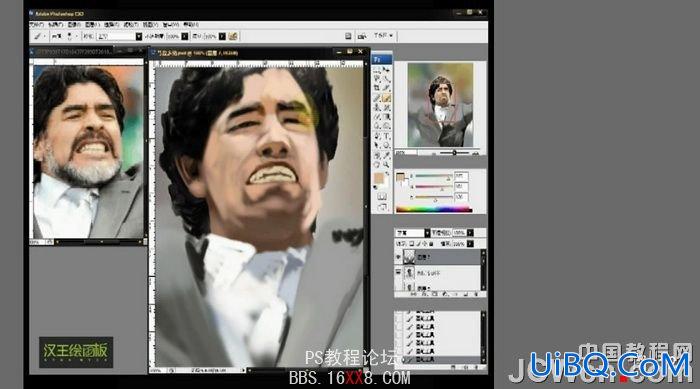Click the Navigator preview thumbnail
The height and width of the screenshot is (389, 700).
[440, 105]
